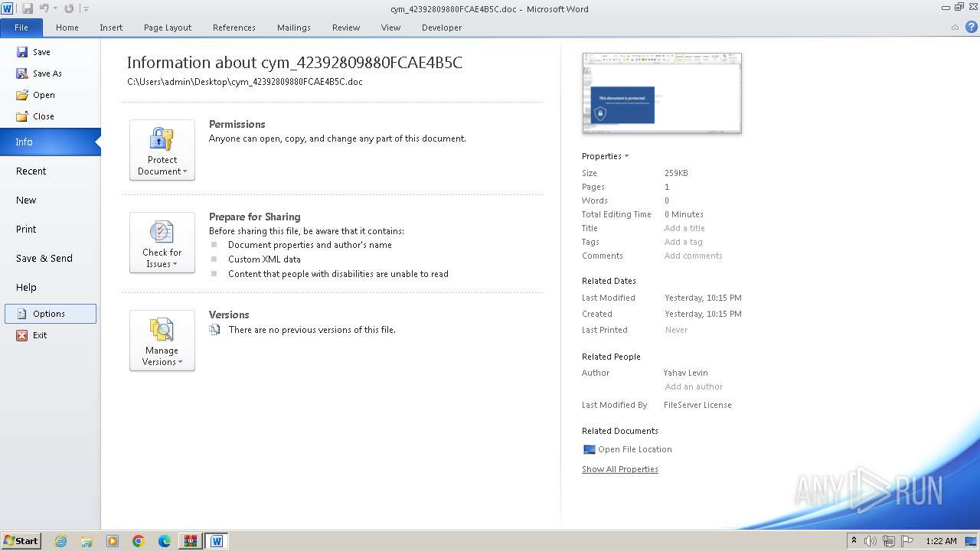The height and width of the screenshot is (551, 980).
Task: Click Save in the backstage menu
Action: pos(34,52)
